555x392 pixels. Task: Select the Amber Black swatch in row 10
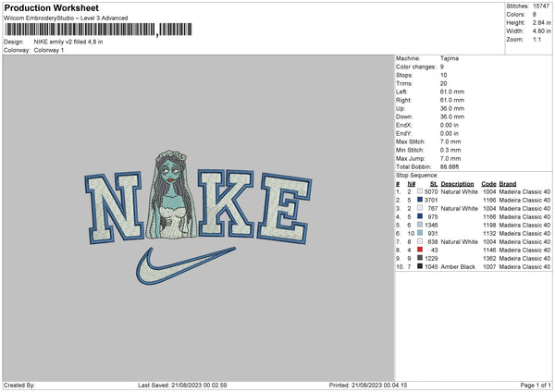point(420,266)
